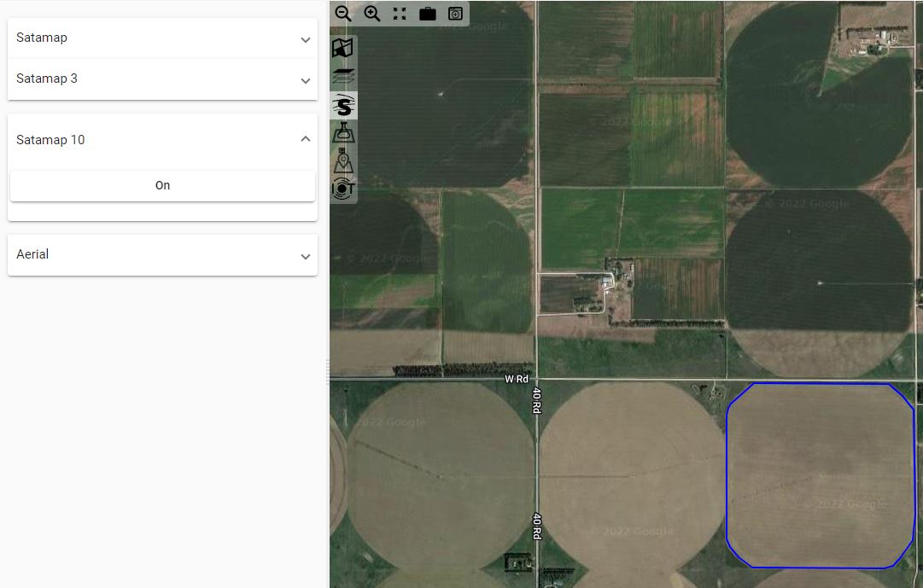Click the Satamap 10 title text
The height and width of the screenshot is (588, 923).
coord(50,139)
